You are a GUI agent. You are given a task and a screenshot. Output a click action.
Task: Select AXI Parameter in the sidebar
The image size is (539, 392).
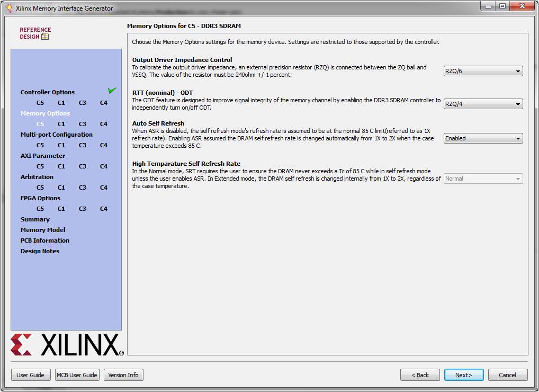[43, 156]
